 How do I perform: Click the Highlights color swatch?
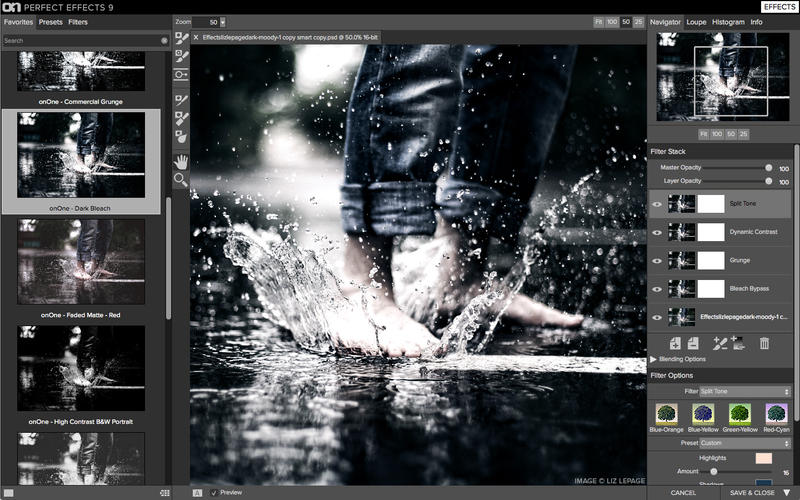(764, 457)
